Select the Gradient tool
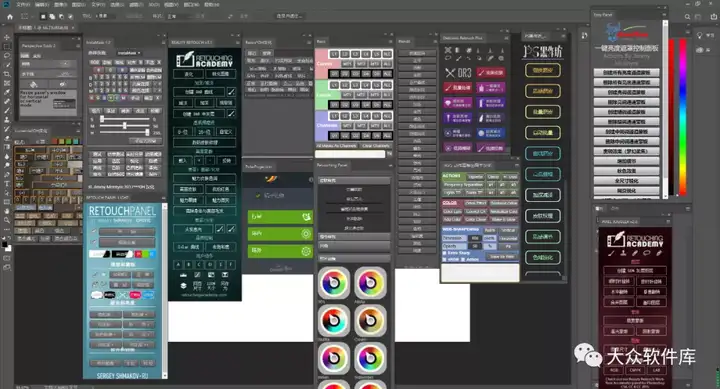 [6, 147]
